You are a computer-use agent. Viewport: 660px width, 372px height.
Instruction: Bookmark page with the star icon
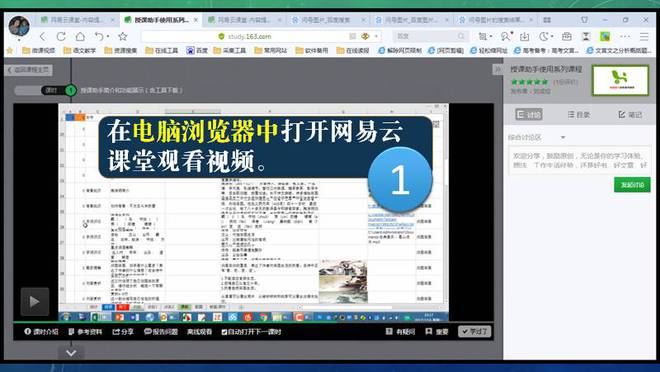123,37
